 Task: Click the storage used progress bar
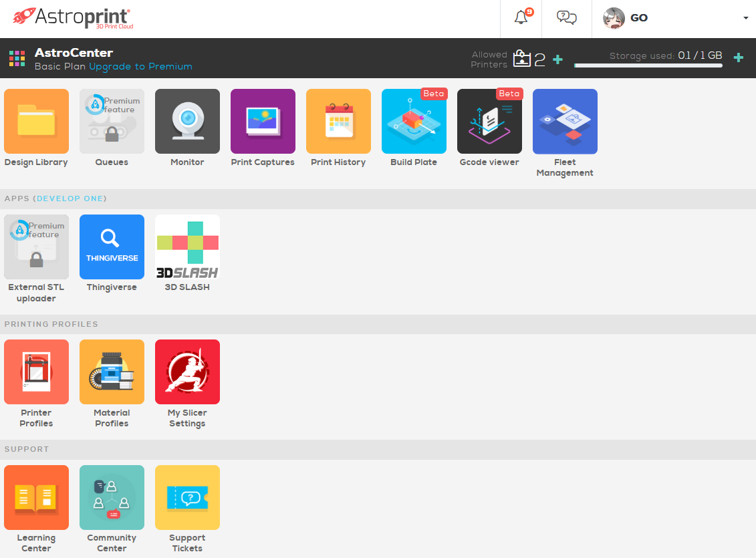[648, 65]
